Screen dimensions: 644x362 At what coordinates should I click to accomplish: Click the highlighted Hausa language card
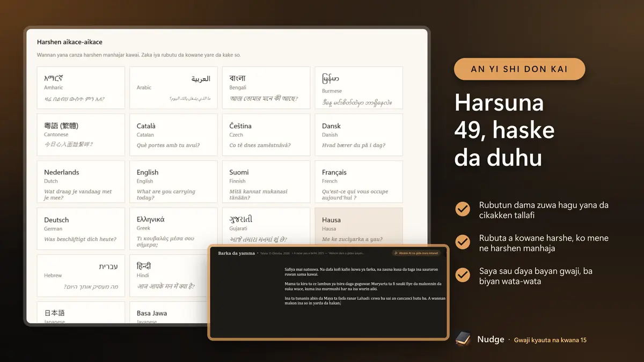[358, 226]
